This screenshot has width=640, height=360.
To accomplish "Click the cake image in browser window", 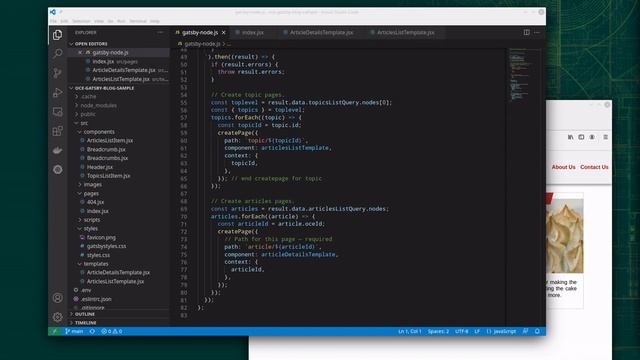I will tap(564, 236).
